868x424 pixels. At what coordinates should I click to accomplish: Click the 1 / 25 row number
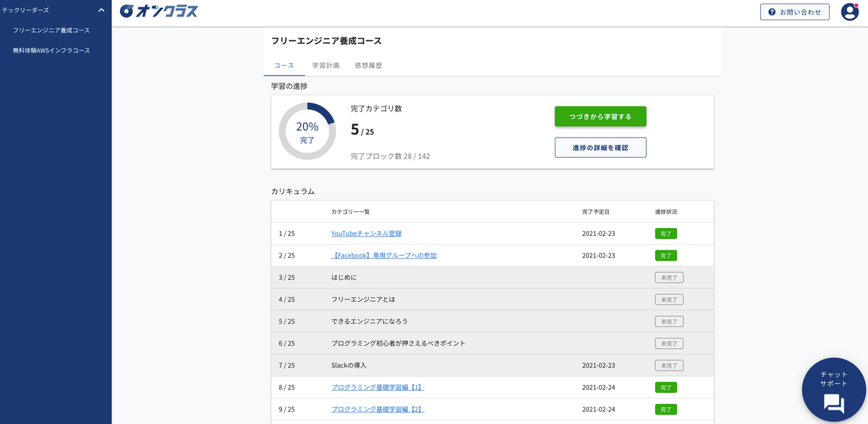[x=286, y=234]
